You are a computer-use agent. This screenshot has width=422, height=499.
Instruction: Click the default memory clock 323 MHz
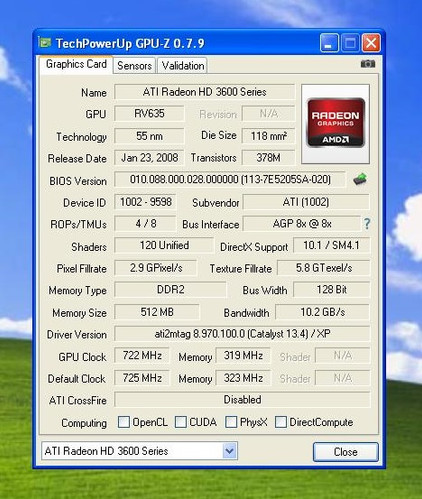(243, 378)
